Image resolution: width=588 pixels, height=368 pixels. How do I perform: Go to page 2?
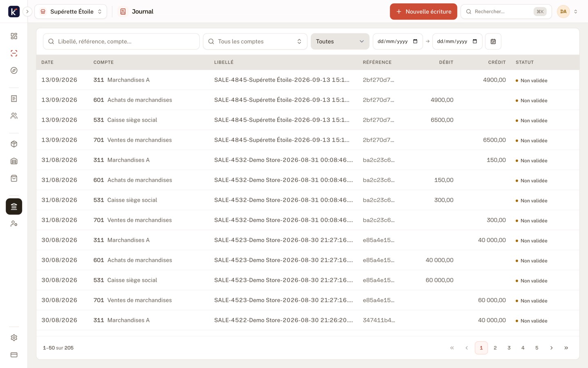[x=495, y=348]
